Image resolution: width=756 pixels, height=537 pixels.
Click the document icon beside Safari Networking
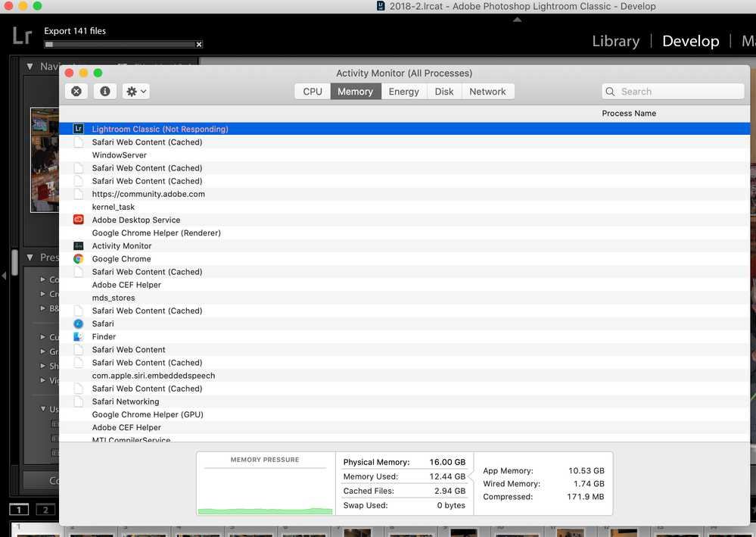78,401
